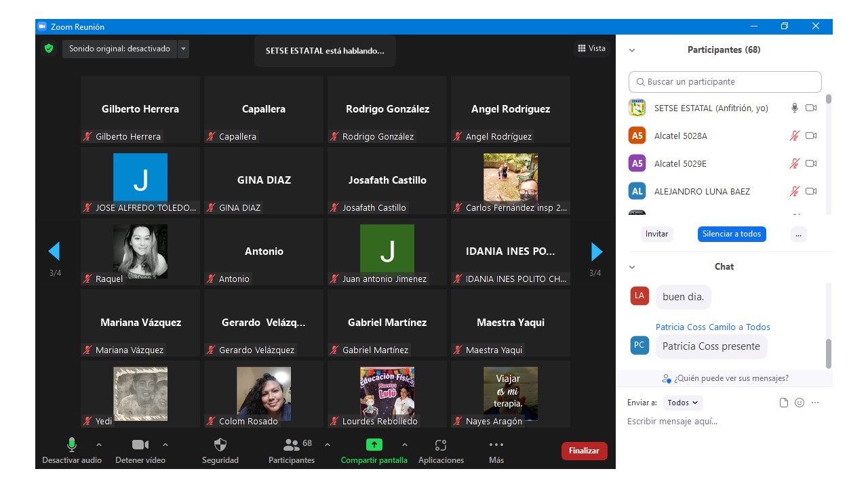The height and width of the screenshot is (488, 868).
Task: Expand the Participantes options caret in toolbar
Action: click(x=328, y=445)
